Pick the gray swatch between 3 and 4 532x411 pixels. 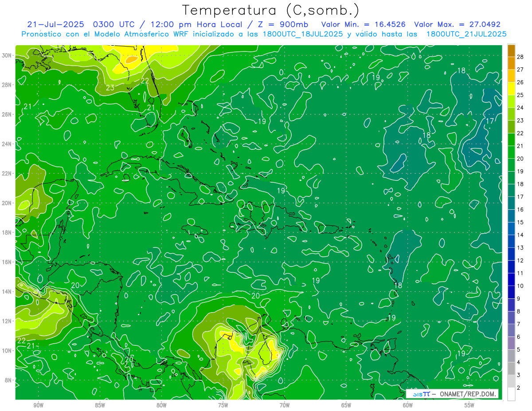point(511,369)
